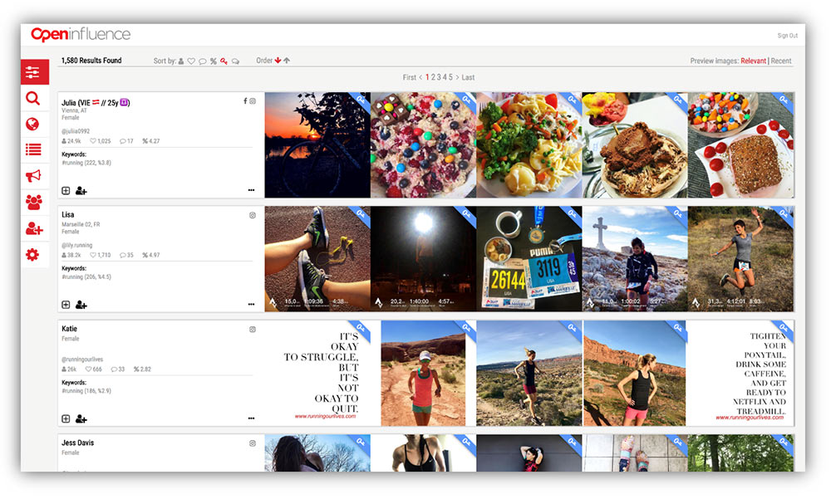Click the @juliia0992 handle
This screenshot has width=831, height=504.
76,131
